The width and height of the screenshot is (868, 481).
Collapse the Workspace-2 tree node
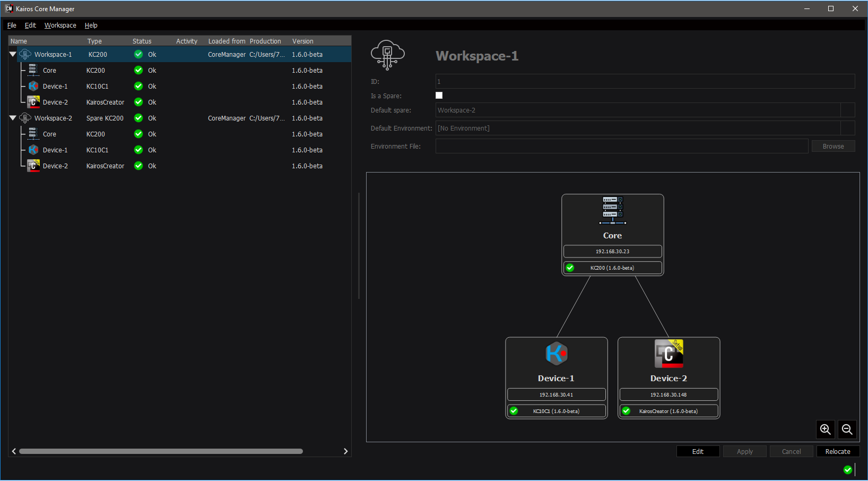pos(13,118)
